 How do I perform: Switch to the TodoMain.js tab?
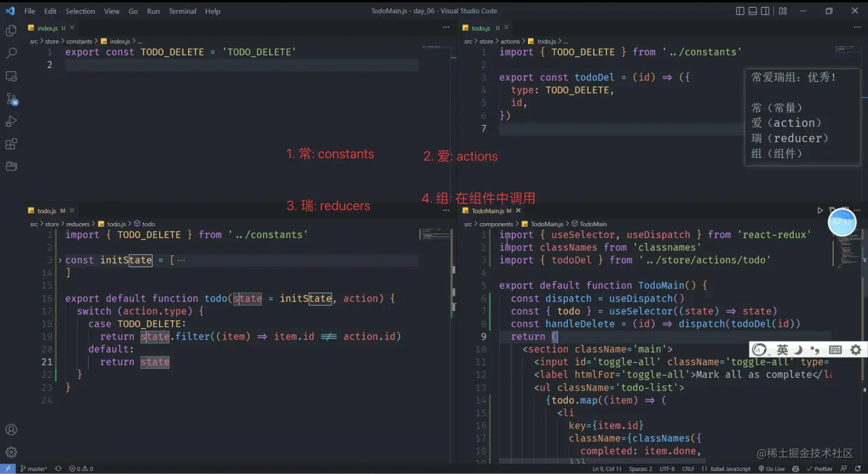tap(491, 210)
